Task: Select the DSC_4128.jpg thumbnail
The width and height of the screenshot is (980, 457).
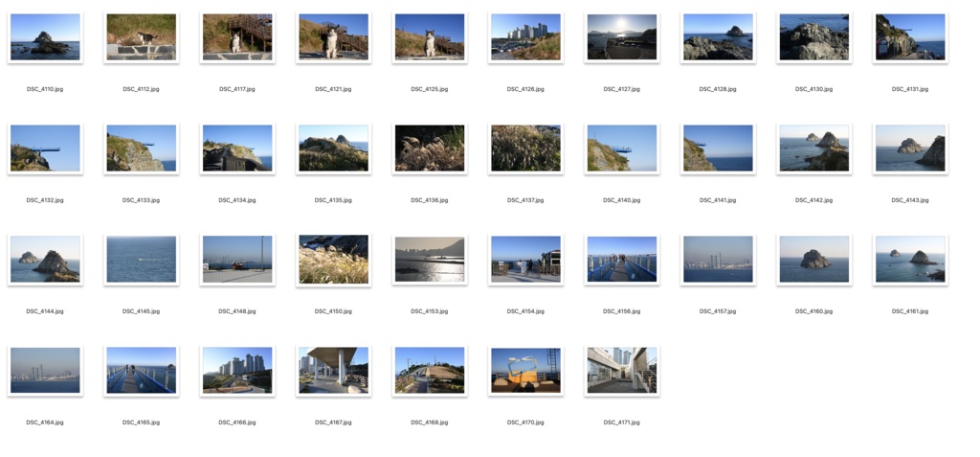Action: (718, 37)
